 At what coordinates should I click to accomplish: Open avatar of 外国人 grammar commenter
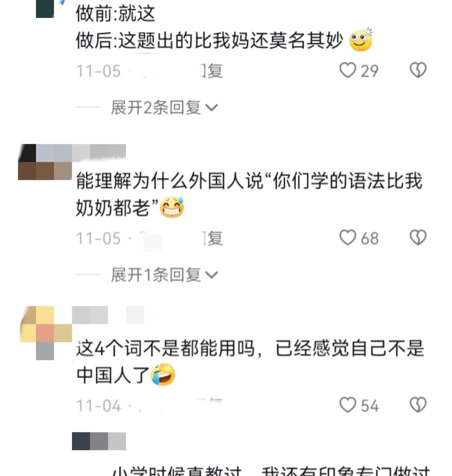click(45, 162)
